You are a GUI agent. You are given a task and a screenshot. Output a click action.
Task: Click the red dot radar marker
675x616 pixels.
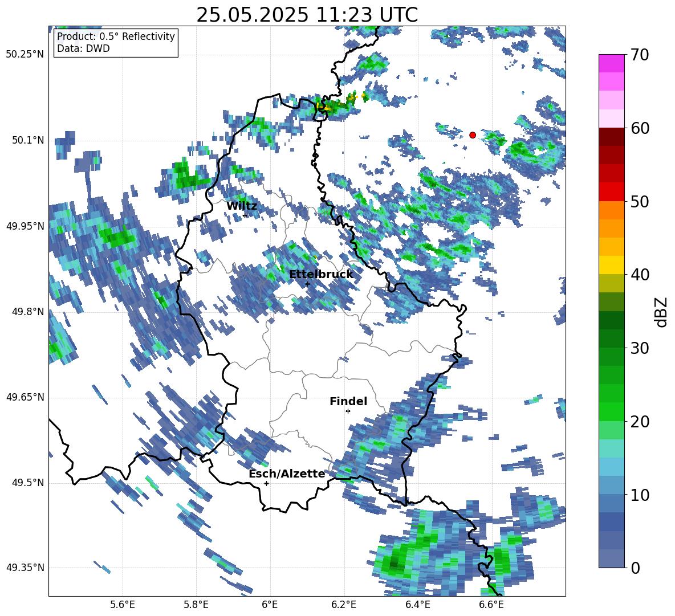pyautogui.click(x=472, y=135)
